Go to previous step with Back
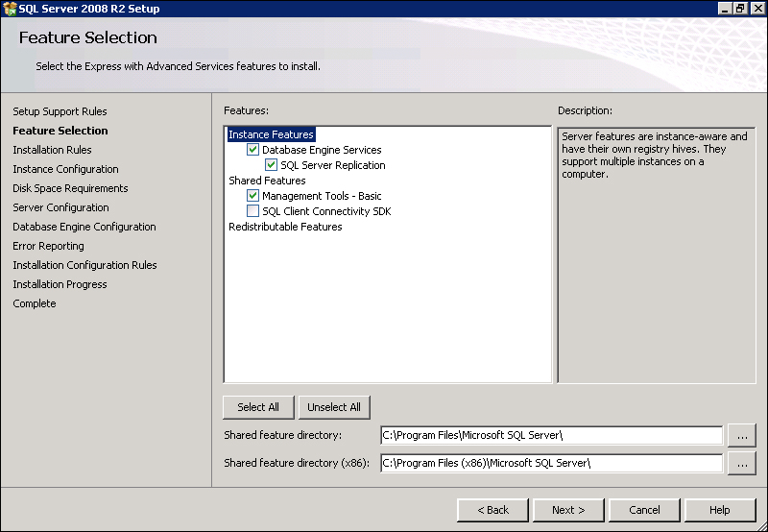The image size is (768, 532). [x=492, y=510]
